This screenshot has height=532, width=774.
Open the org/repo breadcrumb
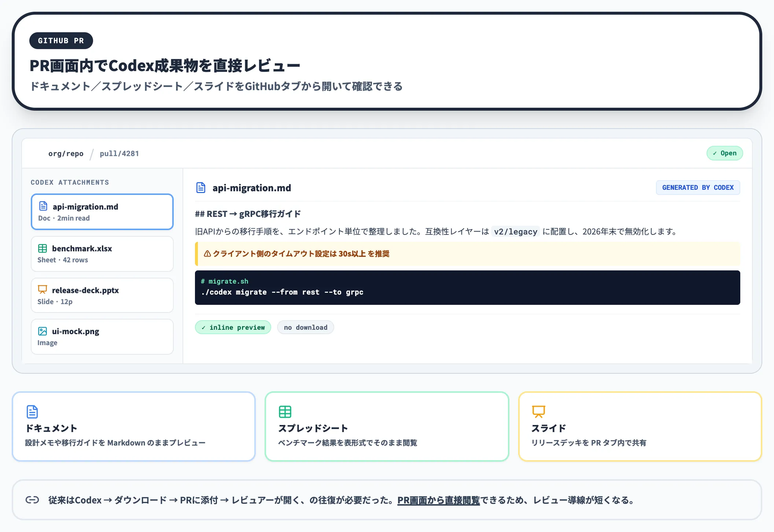coord(65,153)
